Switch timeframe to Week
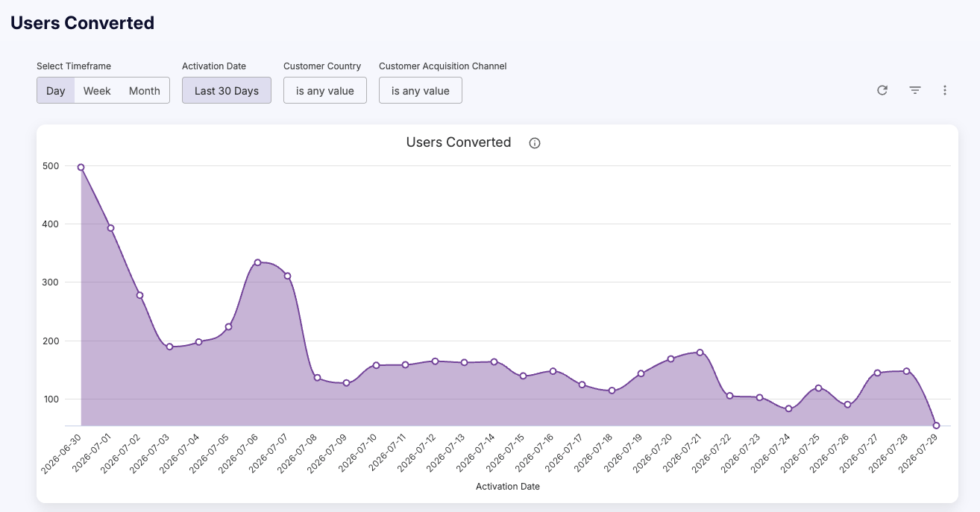Viewport: 980px width, 512px height. point(97,91)
